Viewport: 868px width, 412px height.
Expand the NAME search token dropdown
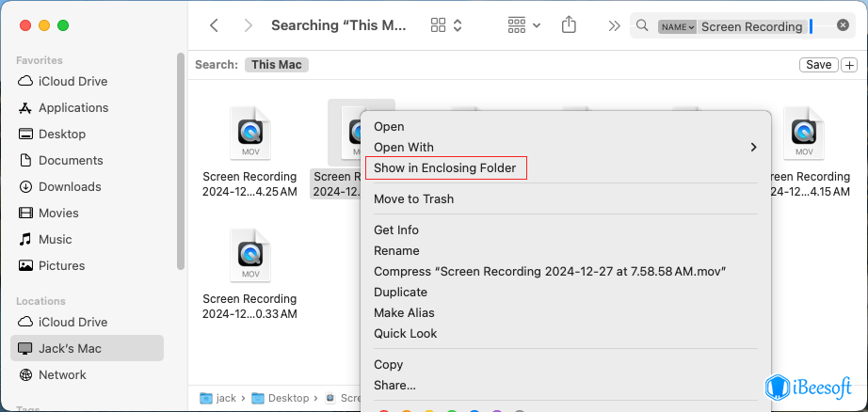[x=677, y=27]
